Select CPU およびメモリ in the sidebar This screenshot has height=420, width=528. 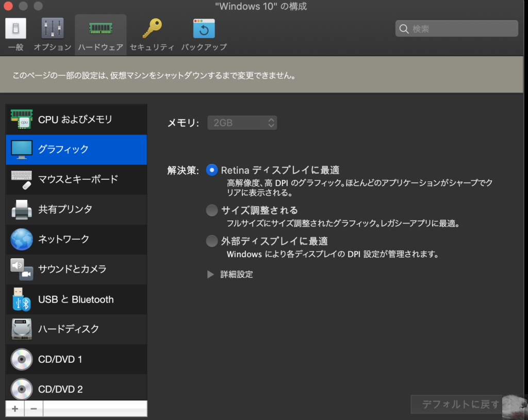76,120
